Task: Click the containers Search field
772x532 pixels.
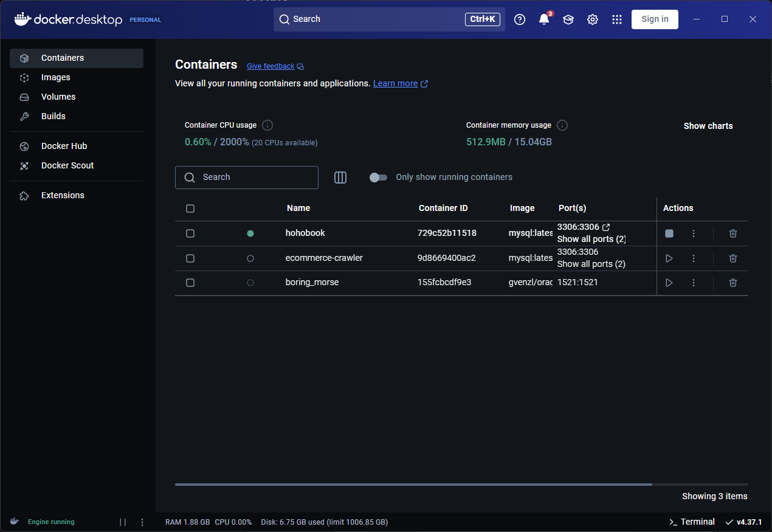Action: pyautogui.click(x=247, y=178)
